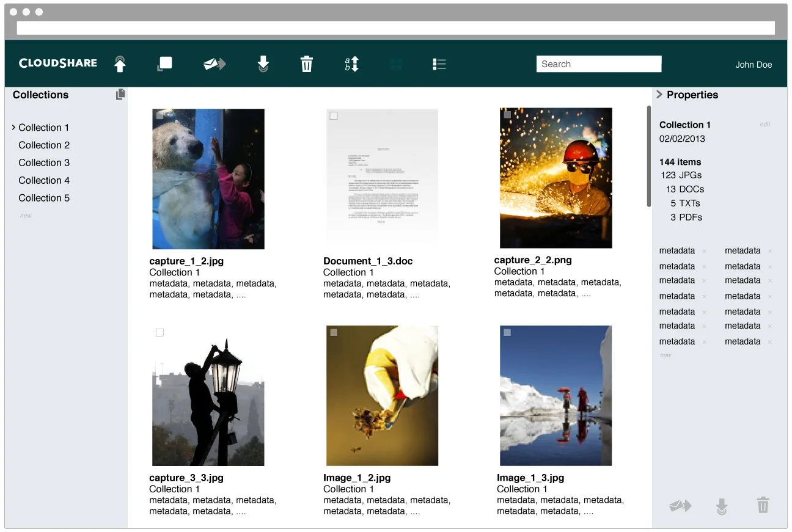
Task: Click 'new' below the metadata tags
Action: pyautogui.click(x=665, y=355)
